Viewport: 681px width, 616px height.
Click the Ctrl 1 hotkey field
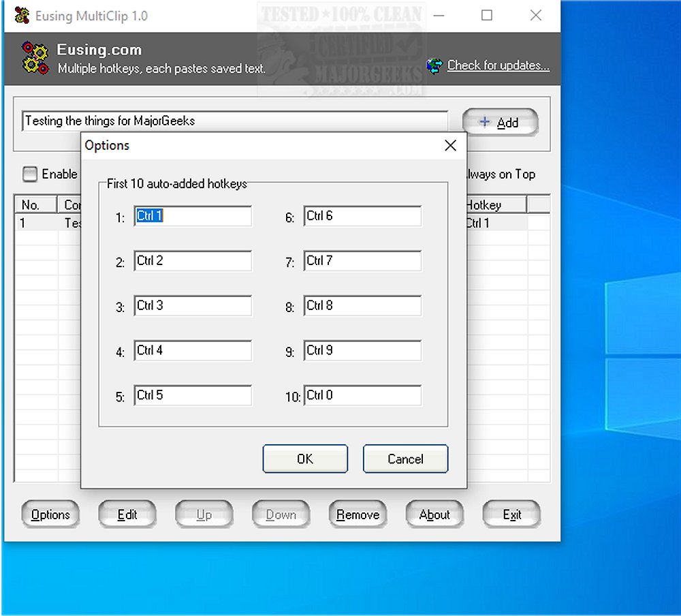pos(193,216)
